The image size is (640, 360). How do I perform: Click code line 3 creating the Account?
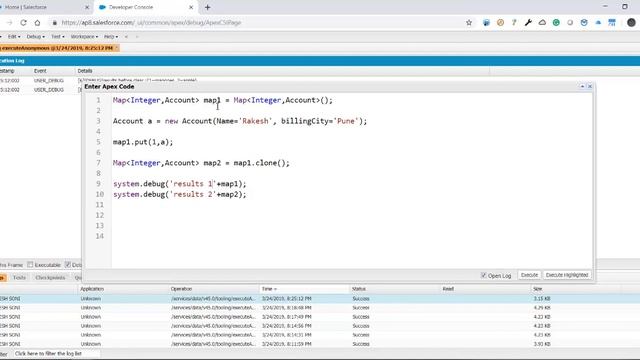(240, 121)
